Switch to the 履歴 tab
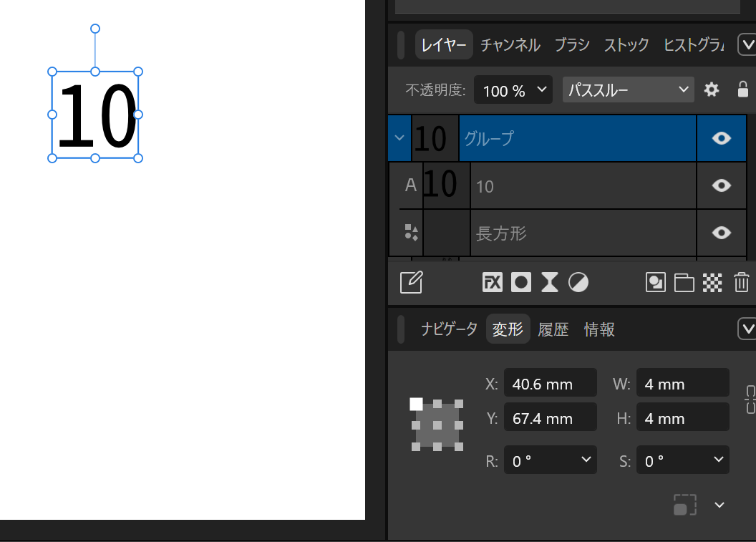The height and width of the screenshot is (542, 756). coord(553,329)
